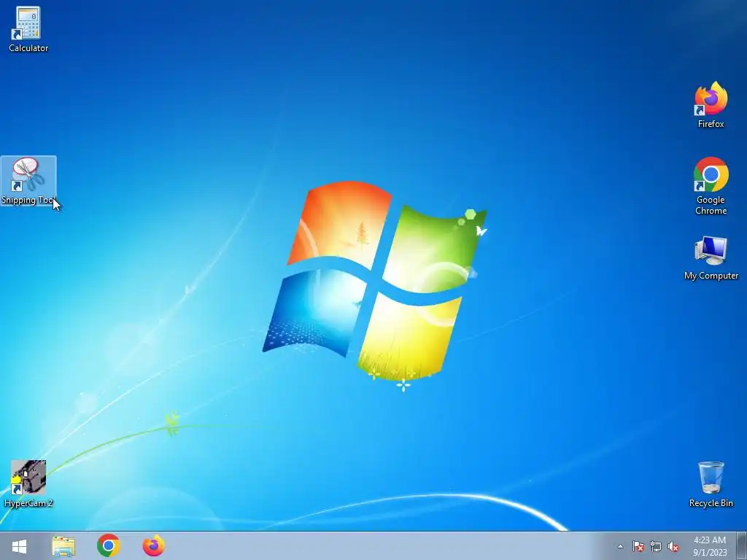Open the clock showing 4:23 AM
The image size is (747, 560).
pyautogui.click(x=710, y=546)
